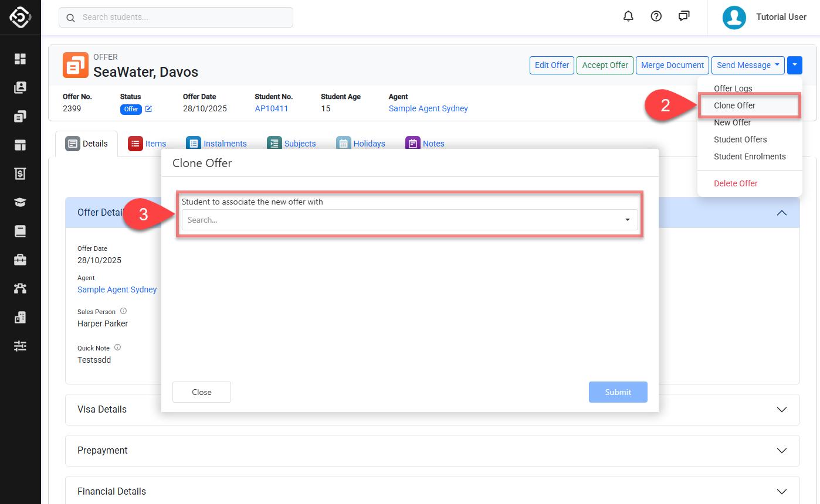820x504 pixels.
Task: Click the notifications bell icon
Action: (x=628, y=16)
